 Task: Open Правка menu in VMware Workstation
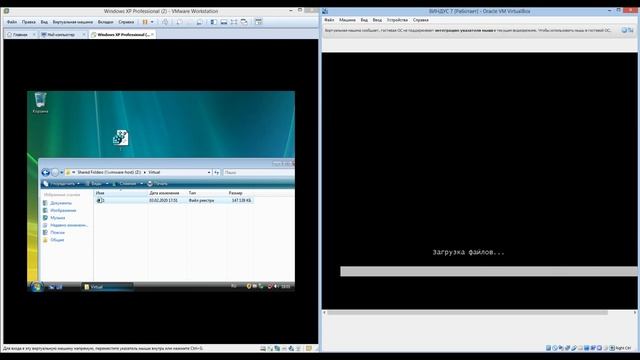29,22
